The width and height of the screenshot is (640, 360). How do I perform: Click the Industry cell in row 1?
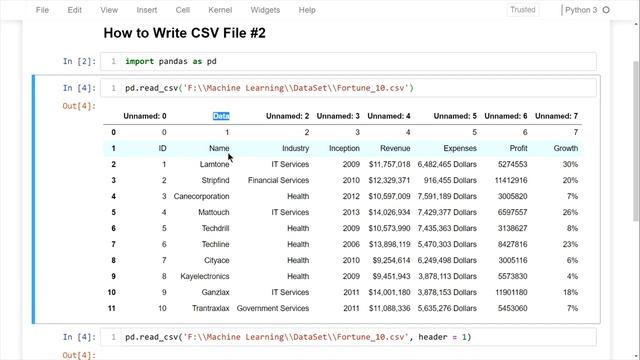(x=296, y=149)
